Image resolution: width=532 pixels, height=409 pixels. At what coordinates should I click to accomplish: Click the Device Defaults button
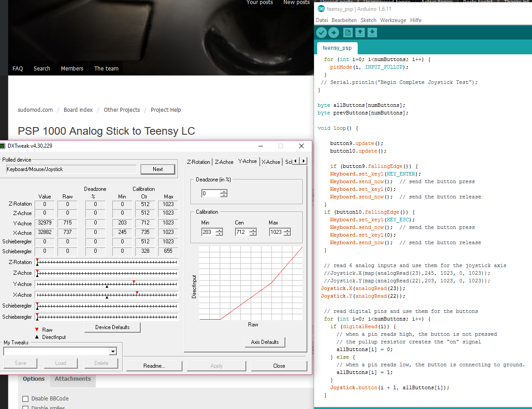112,327
